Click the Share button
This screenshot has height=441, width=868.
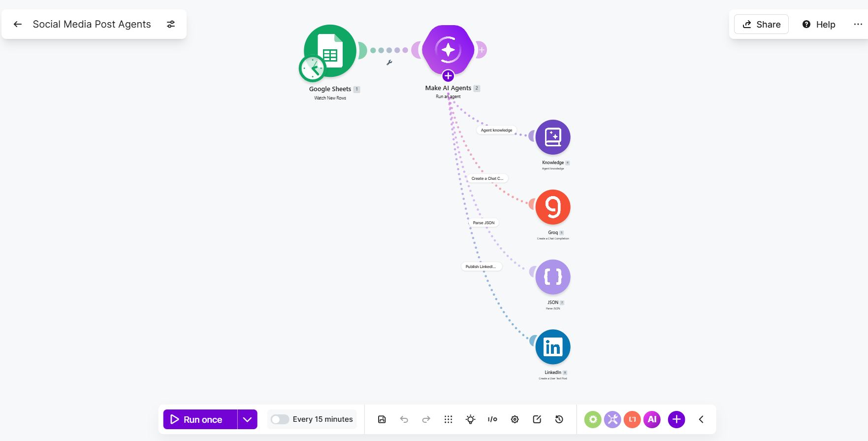point(761,24)
